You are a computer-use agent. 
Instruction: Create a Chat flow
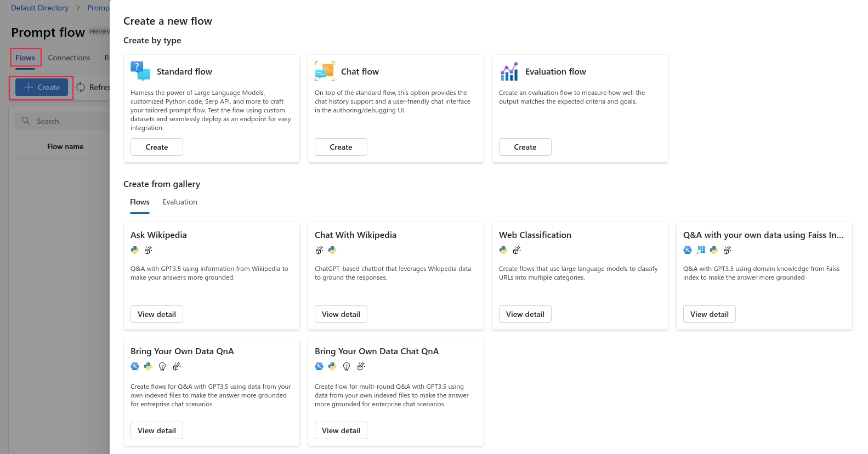pyautogui.click(x=341, y=147)
